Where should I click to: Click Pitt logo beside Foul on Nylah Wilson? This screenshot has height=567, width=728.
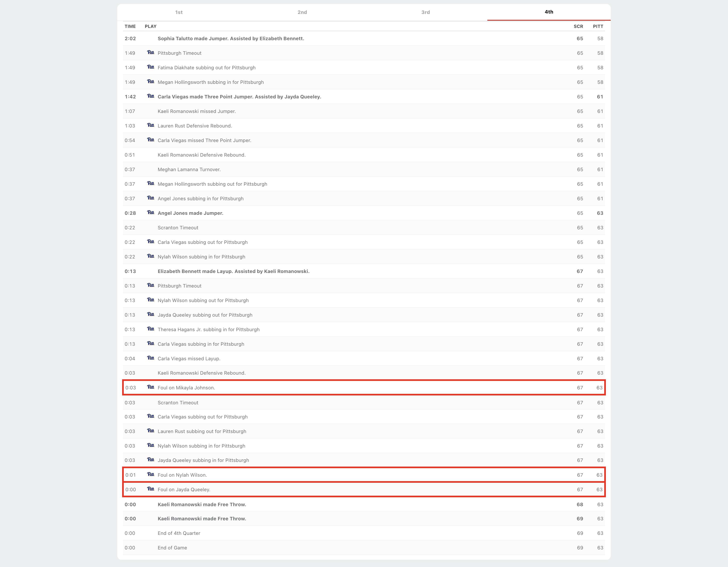pos(151,474)
